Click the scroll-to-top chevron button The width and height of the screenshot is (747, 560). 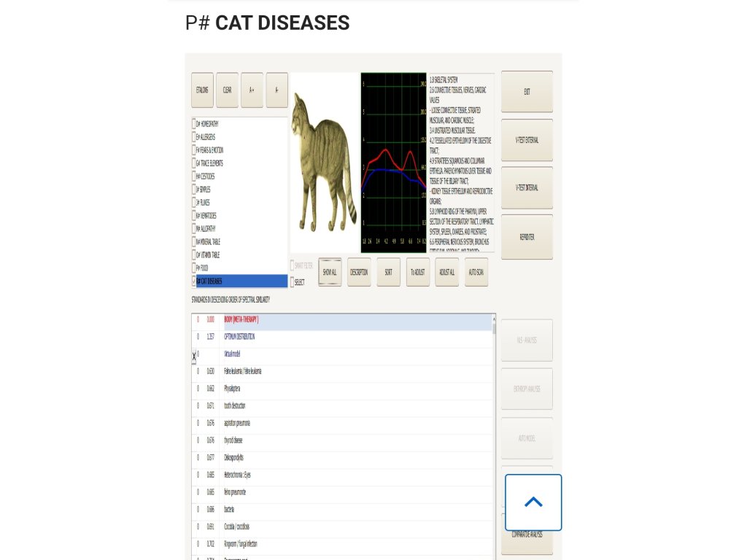point(533,502)
